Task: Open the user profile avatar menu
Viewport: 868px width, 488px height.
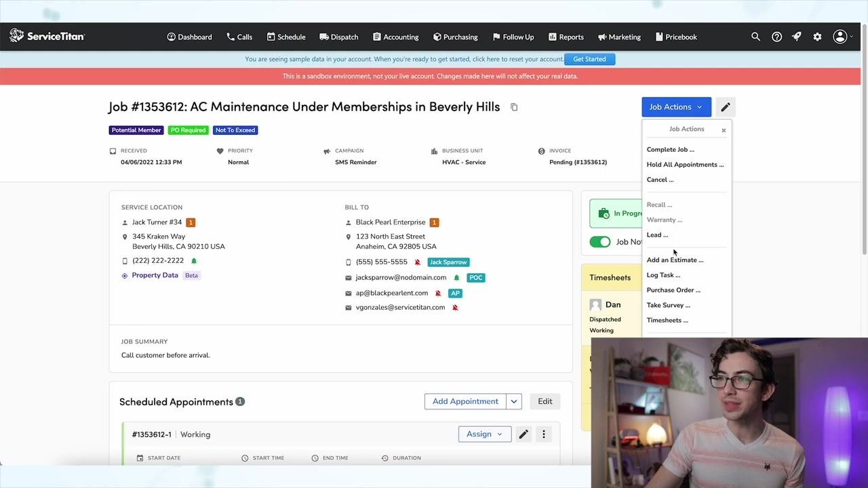Action: coord(842,37)
